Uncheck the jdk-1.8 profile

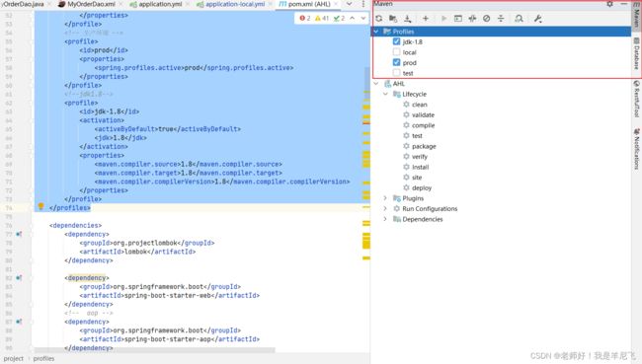click(396, 41)
